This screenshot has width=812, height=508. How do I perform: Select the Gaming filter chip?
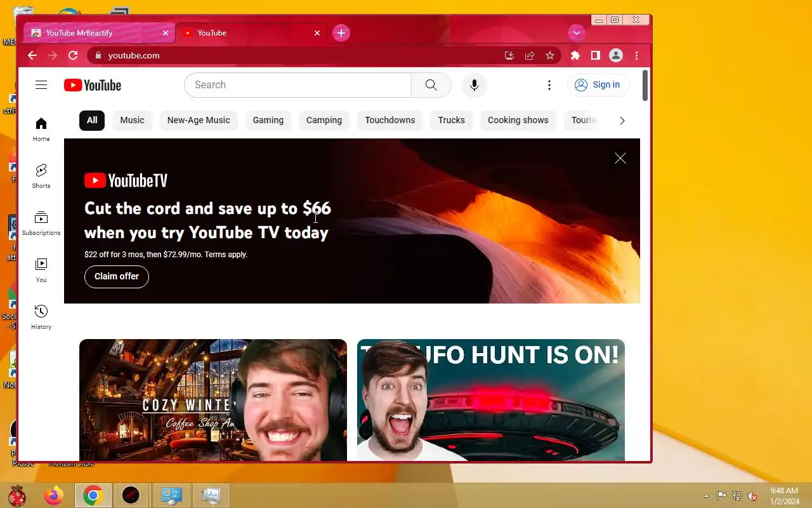click(x=268, y=120)
